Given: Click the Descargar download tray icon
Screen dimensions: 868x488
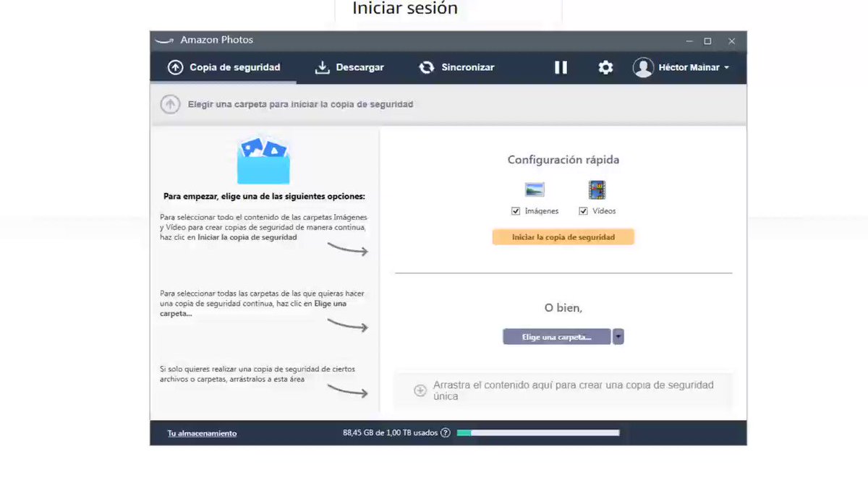Looking at the screenshot, I should (322, 67).
